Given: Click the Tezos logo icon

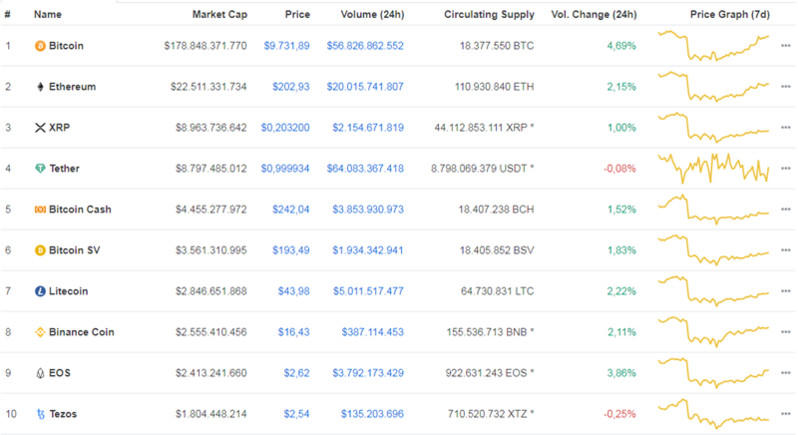Looking at the screenshot, I should [40, 414].
